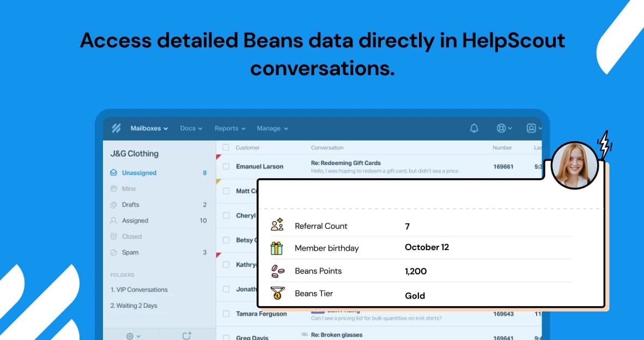This screenshot has height=340, width=644.
Task: Click the HelpScout logo icon
Action: 116,129
